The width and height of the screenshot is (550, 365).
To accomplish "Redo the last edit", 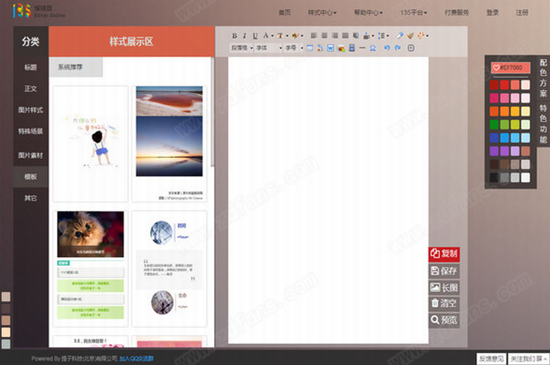I will pyautogui.click(x=397, y=48).
